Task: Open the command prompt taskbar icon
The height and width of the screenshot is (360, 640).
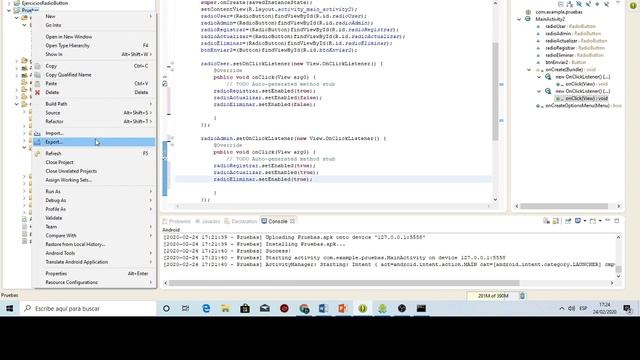Action: 421,309
